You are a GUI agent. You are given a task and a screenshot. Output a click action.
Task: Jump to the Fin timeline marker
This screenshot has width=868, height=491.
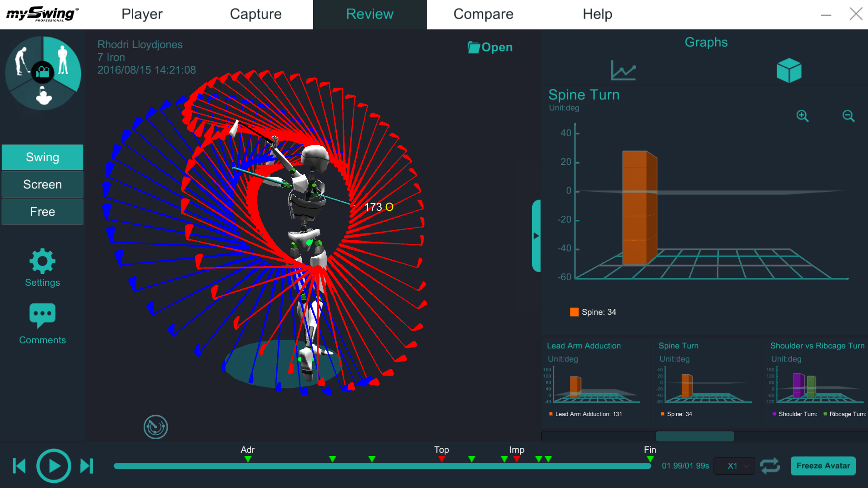pos(650,459)
